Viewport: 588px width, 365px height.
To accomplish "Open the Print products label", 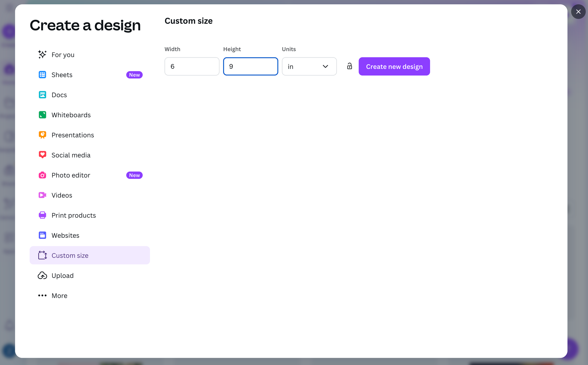I will [x=73, y=215].
